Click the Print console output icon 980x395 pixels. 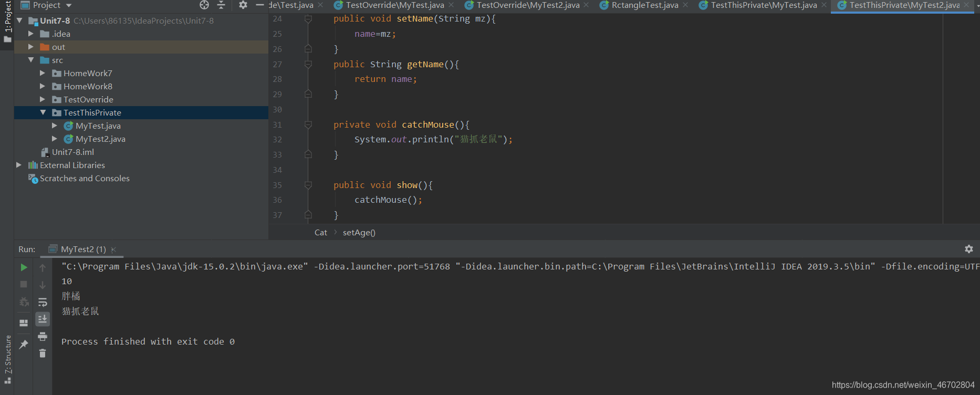click(43, 336)
